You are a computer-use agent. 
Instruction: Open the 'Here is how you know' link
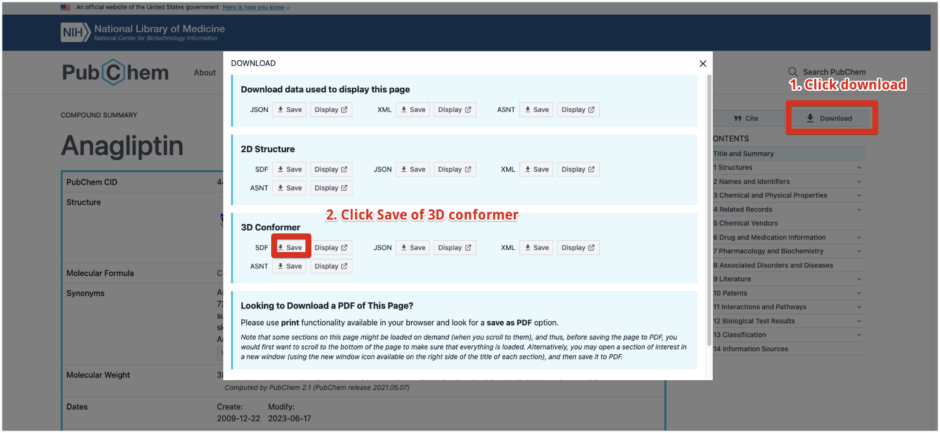pos(249,7)
